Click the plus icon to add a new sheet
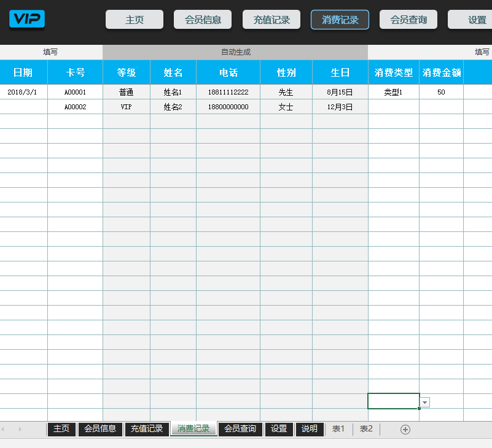 [405, 430]
